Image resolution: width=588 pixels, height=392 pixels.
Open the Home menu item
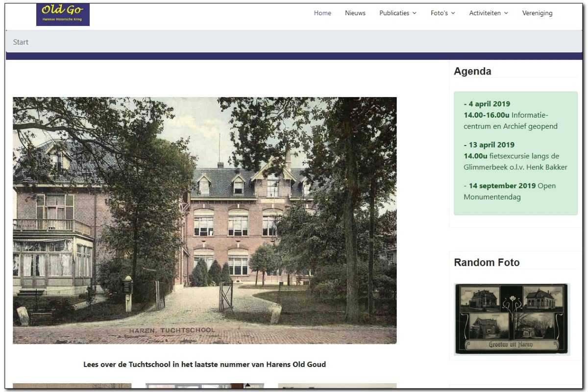(x=322, y=13)
